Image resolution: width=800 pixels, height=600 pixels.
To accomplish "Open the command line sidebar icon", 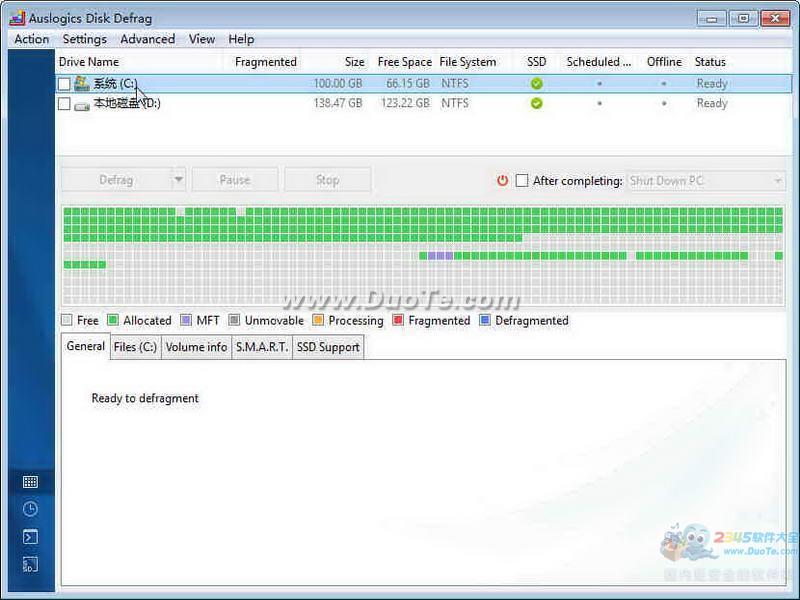I will [30, 537].
